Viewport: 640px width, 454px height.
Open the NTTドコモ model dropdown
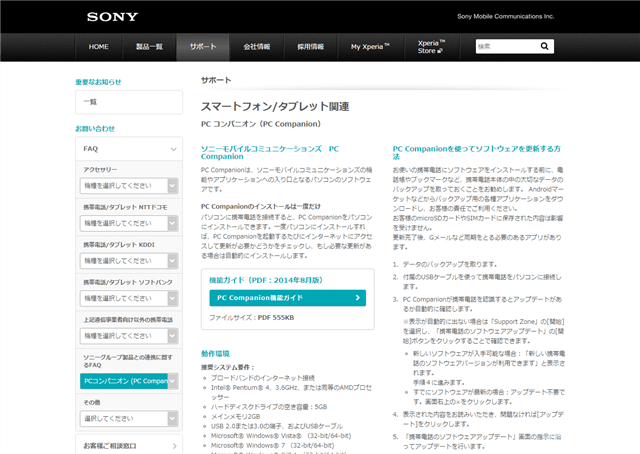tap(129, 223)
